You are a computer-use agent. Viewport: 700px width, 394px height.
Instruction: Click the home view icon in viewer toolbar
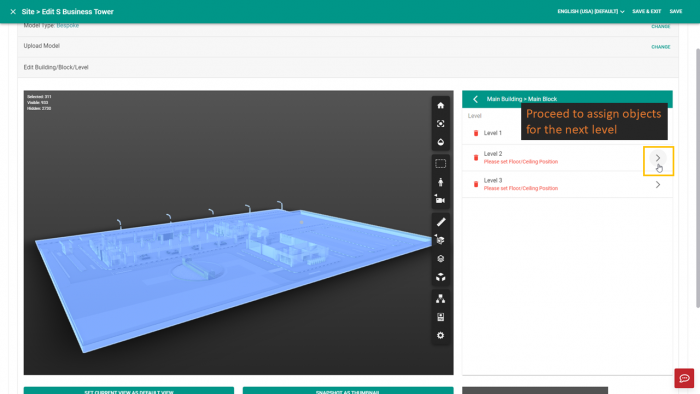click(440, 105)
